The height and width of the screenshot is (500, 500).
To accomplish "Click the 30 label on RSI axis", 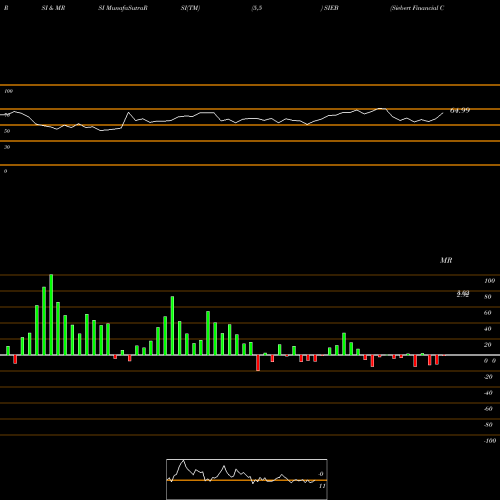I will tap(7, 147).
